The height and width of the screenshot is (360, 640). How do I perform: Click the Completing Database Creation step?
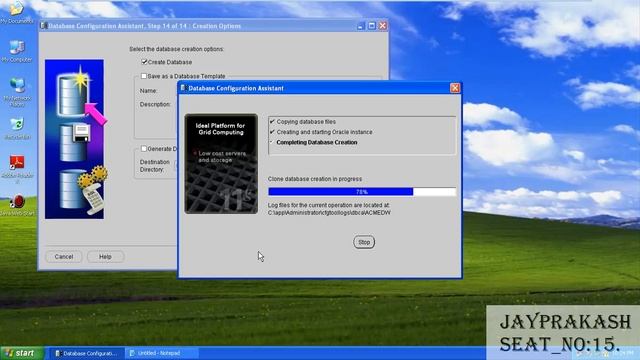[x=317, y=142]
